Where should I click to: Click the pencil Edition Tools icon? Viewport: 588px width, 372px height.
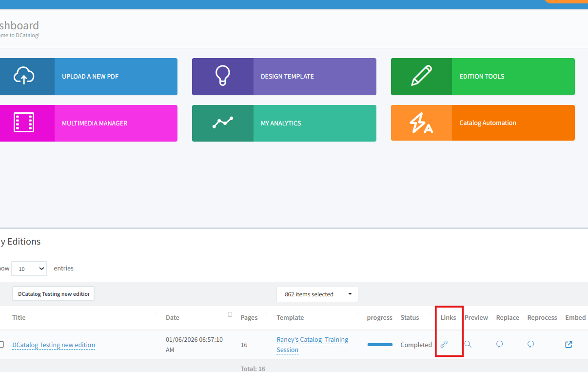[421, 76]
